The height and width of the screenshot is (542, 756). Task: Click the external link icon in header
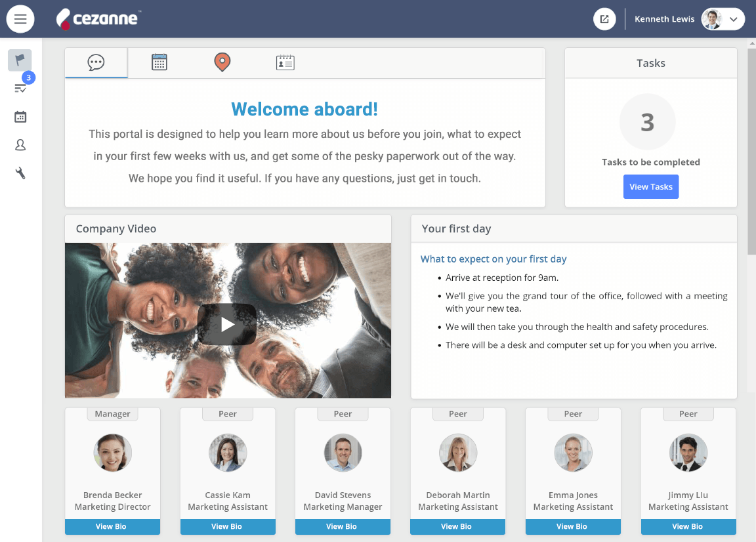[604, 19]
